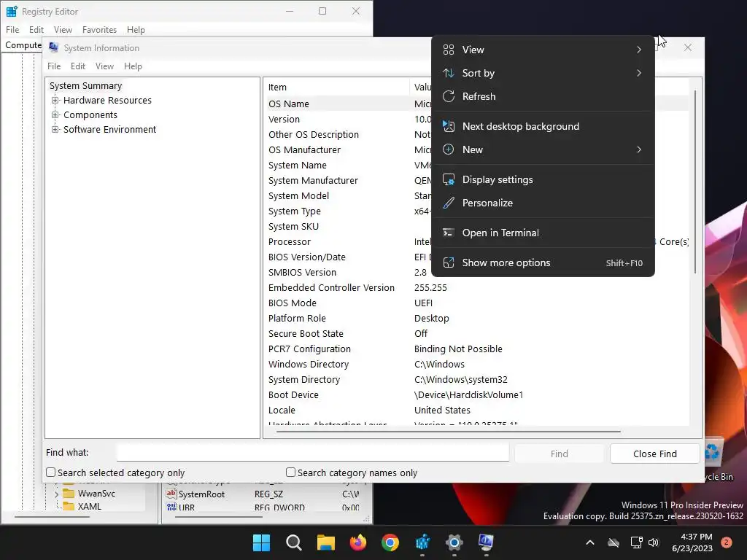This screenshot has width=747, height=560.
Task: Click the Refresh circular arrow icon
Action: coord(449,96)
